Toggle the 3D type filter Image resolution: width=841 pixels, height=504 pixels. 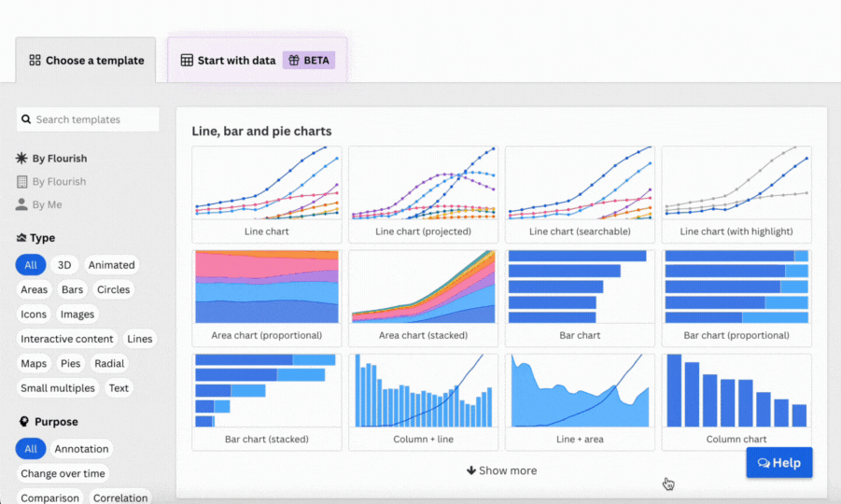coord(64,265)
